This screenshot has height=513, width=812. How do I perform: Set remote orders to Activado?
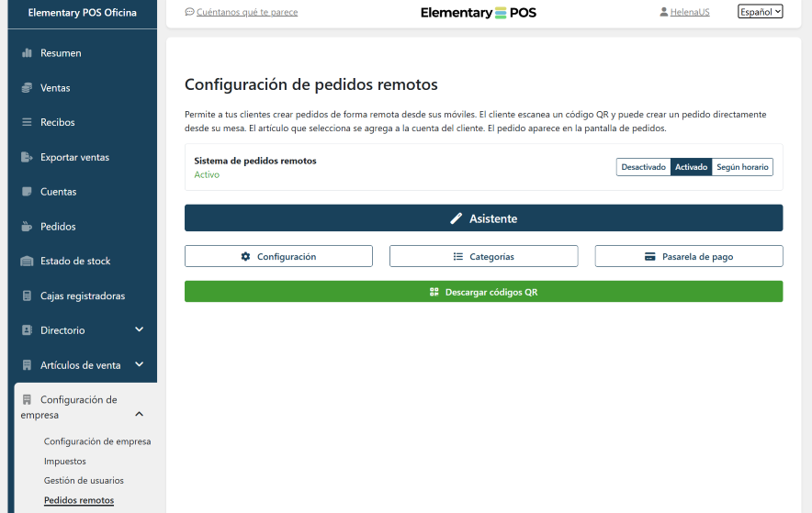[691, 167]
